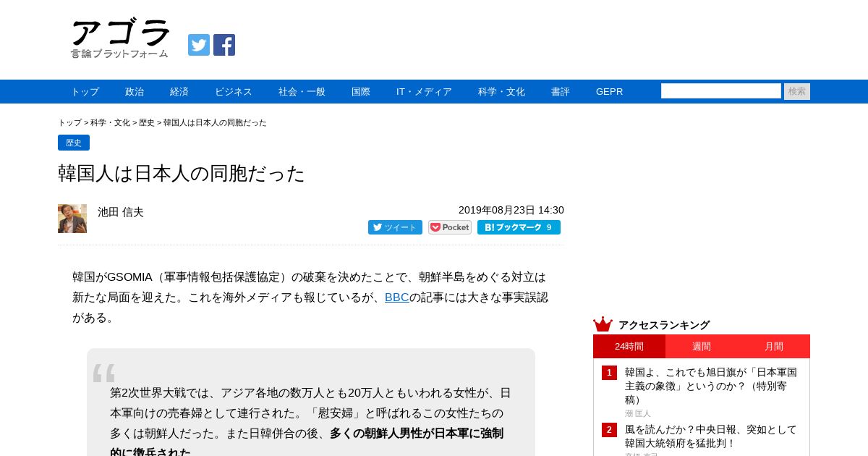Open the 国際 navigation item
The image size is (868, 456).
pos(361,92)
